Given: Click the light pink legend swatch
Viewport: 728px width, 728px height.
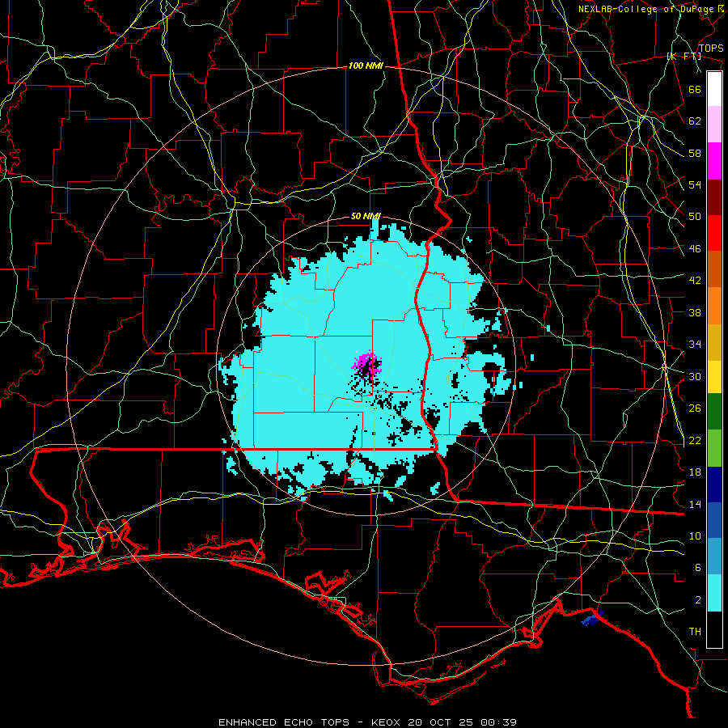Looking at the screenshot, I should [x=714, y=125].
